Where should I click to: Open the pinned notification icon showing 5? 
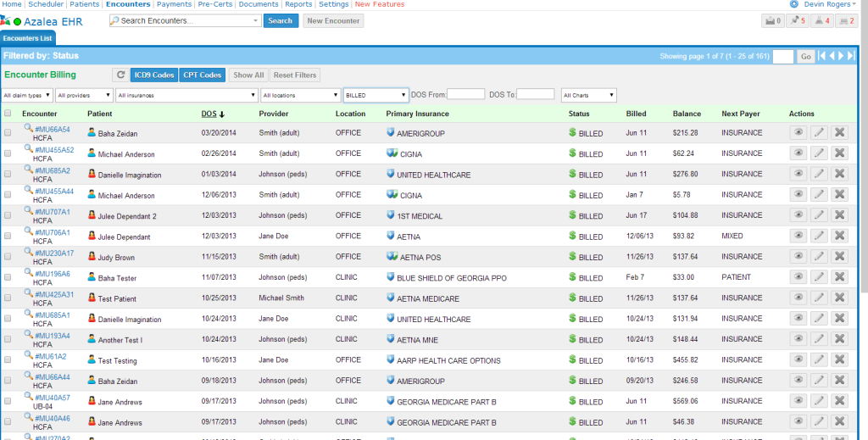coord(798,21)
